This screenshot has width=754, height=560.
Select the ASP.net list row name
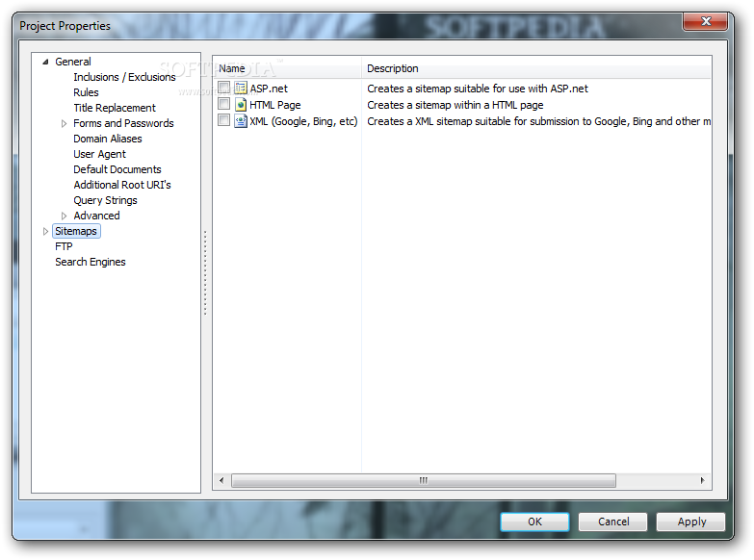pyautogui.click(x=269, y=89)
